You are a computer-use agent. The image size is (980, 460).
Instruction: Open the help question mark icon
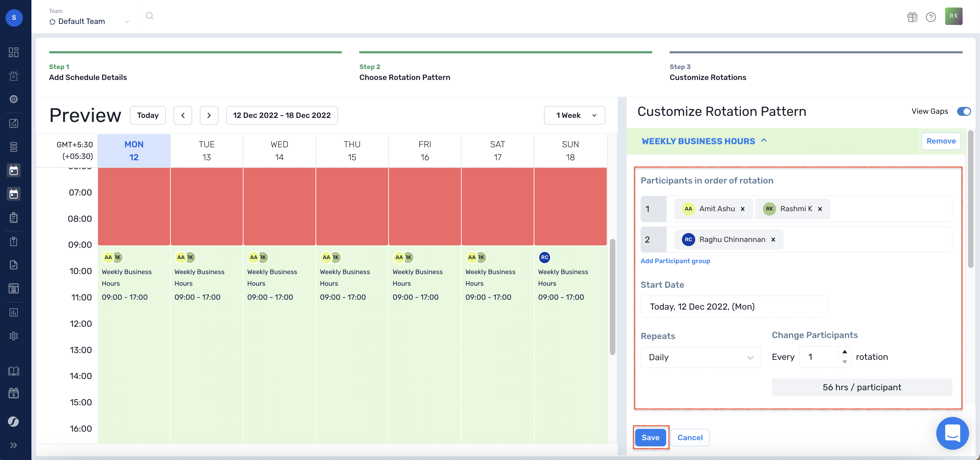(x=930, y=17)
